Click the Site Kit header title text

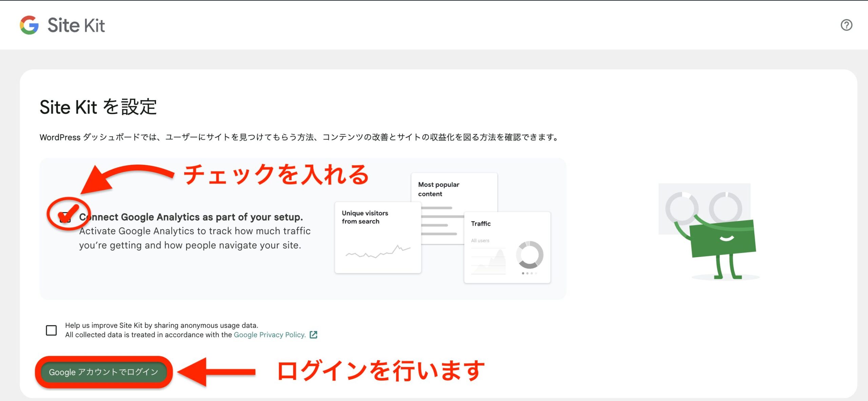(x=76, y=25)
